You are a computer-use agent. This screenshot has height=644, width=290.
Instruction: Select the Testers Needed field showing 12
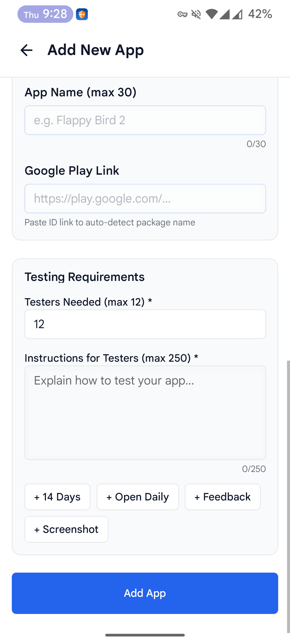pyautogui.click(x=145, y=324)
